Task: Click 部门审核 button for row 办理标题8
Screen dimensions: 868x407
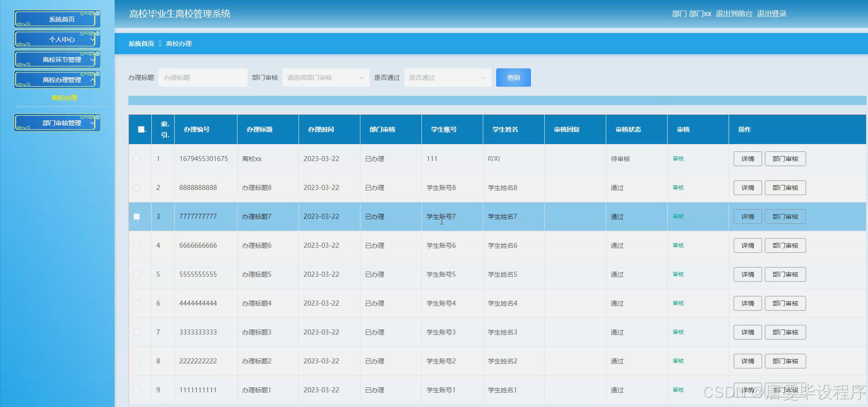Action: click(x=785, y=188)
